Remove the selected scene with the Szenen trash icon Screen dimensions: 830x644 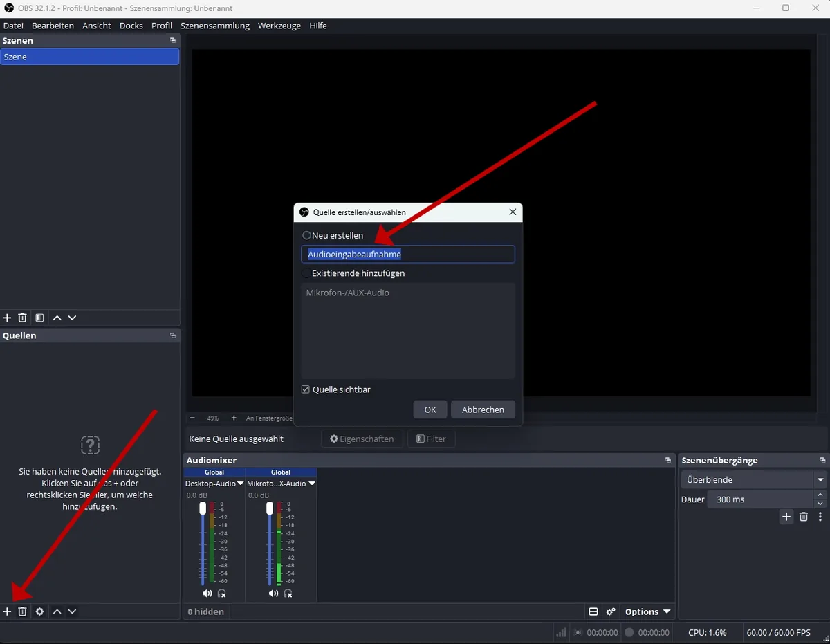tap(22, 318)
